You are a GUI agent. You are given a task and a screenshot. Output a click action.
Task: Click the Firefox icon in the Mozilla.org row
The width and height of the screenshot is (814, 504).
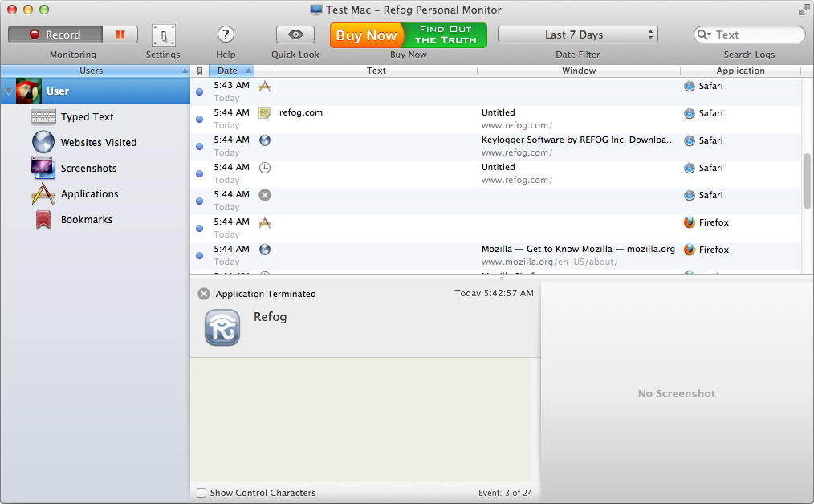(x=690, y=250)
